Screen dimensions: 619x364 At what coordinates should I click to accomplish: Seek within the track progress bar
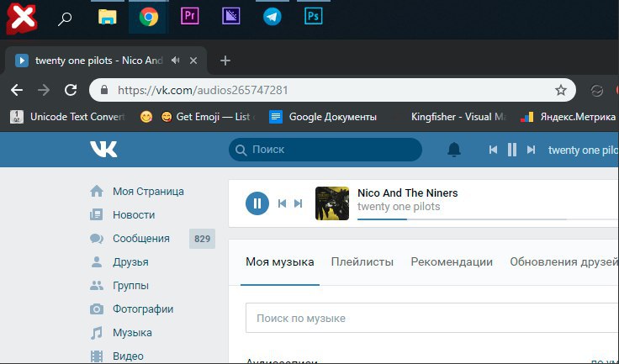pos(488,219)
